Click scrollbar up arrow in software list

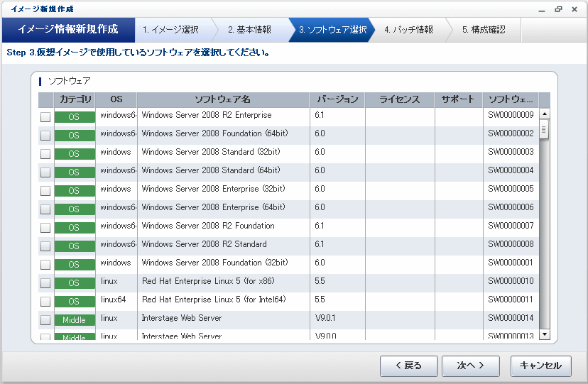tap(545, 113)
